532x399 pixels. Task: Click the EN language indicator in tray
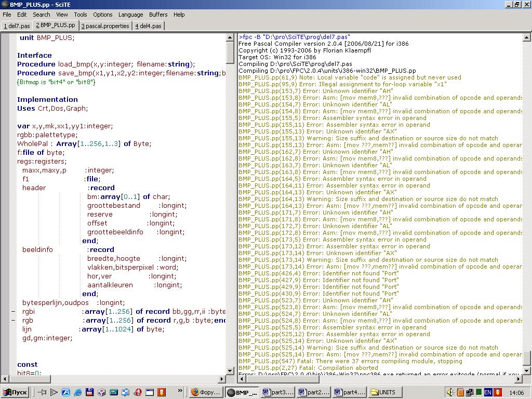pos(488,392)
